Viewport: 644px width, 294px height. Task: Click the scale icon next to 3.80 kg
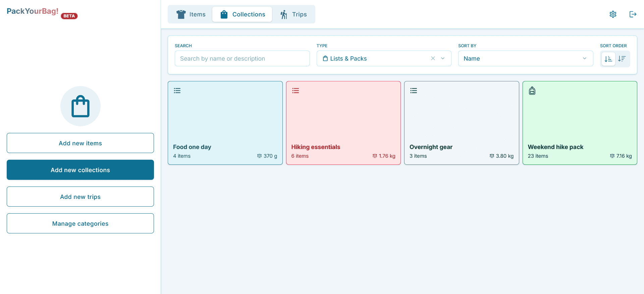click(492, 156)
